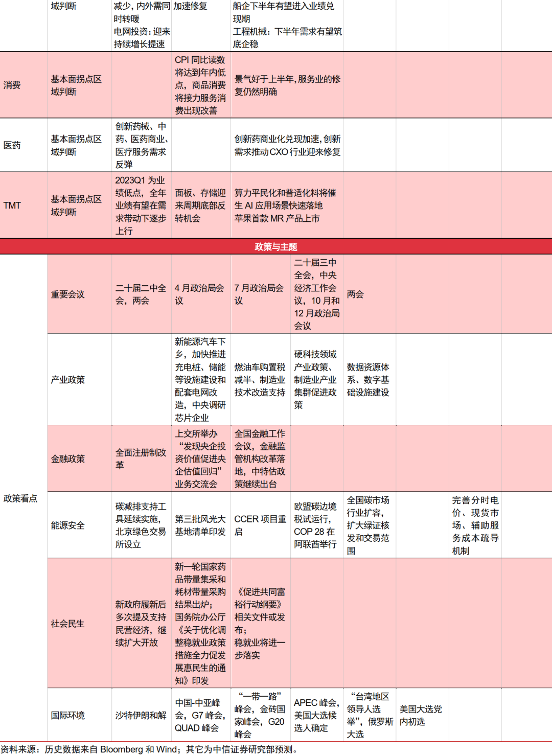Click the cell 创新药械、中药、医药商业

click(141, 145)
